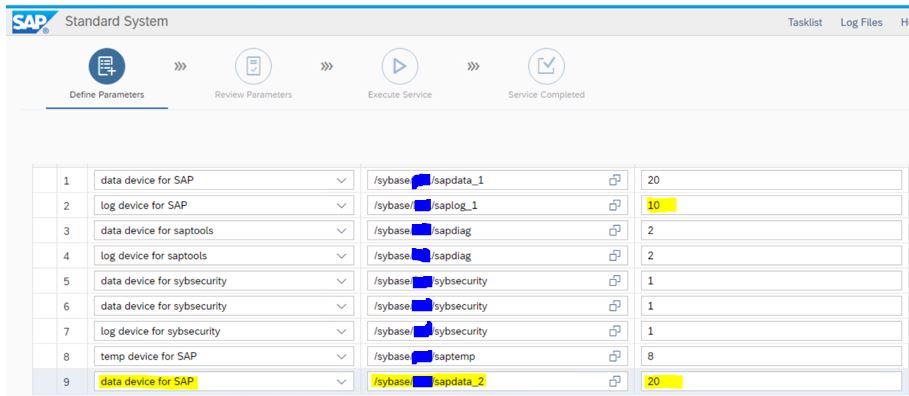Open value help for /sapdata_1 path

click(615, 180)
